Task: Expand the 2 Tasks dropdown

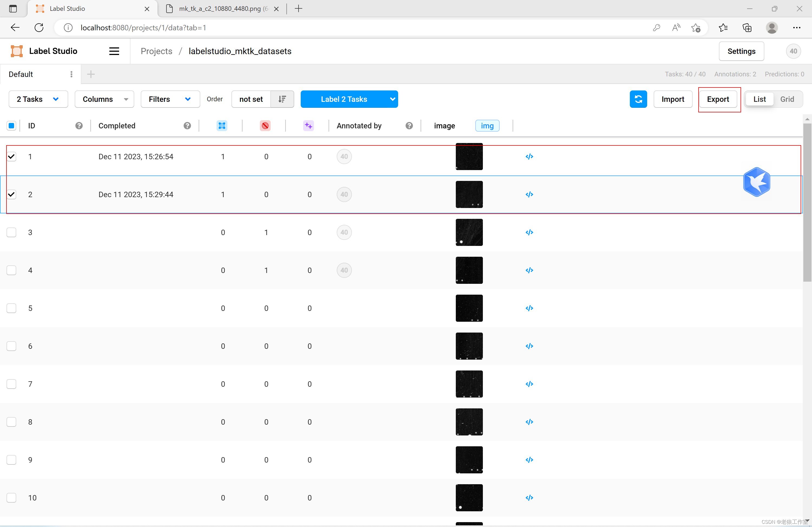Action: 38,99
